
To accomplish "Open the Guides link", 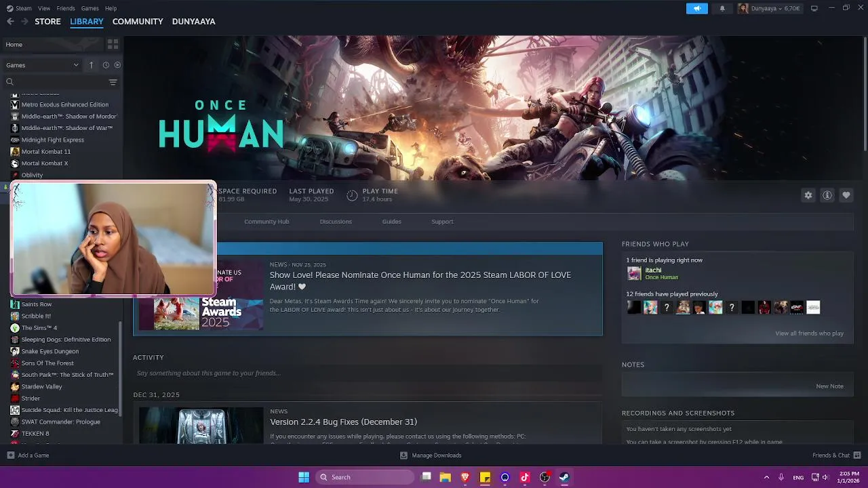I will (391, 222).
